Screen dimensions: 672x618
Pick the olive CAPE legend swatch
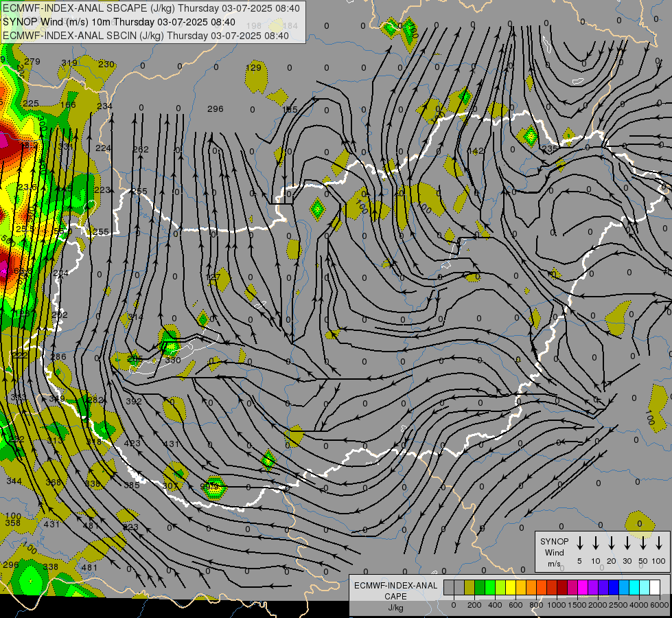point(470,587)
